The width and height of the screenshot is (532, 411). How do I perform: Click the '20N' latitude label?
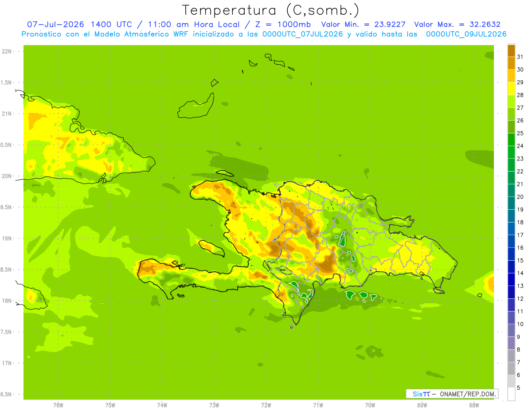(x=7, y=176)
